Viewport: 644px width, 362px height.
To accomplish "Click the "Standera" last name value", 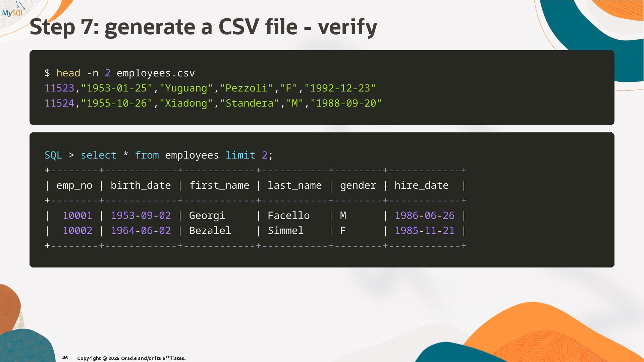I will 250,103.
